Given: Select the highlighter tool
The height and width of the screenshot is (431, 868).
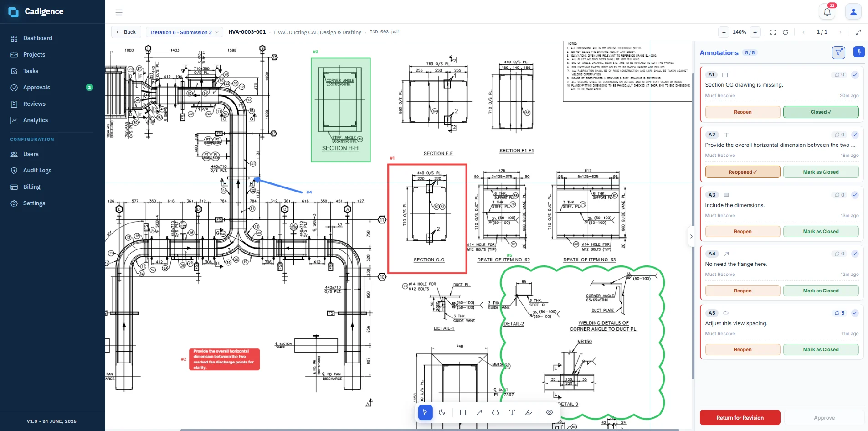Looking at the screenshot, I should point(529,412).
